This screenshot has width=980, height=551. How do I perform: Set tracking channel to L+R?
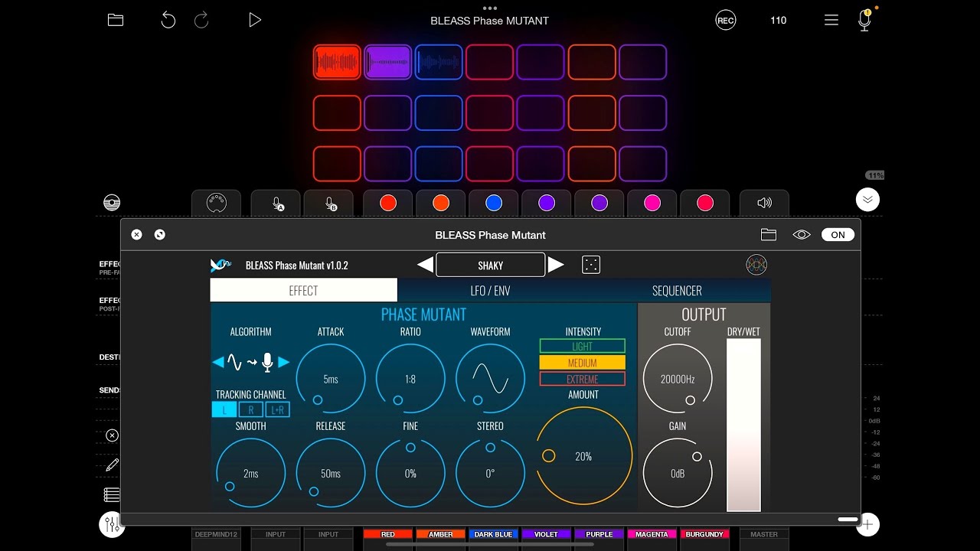tap(277, 410)
